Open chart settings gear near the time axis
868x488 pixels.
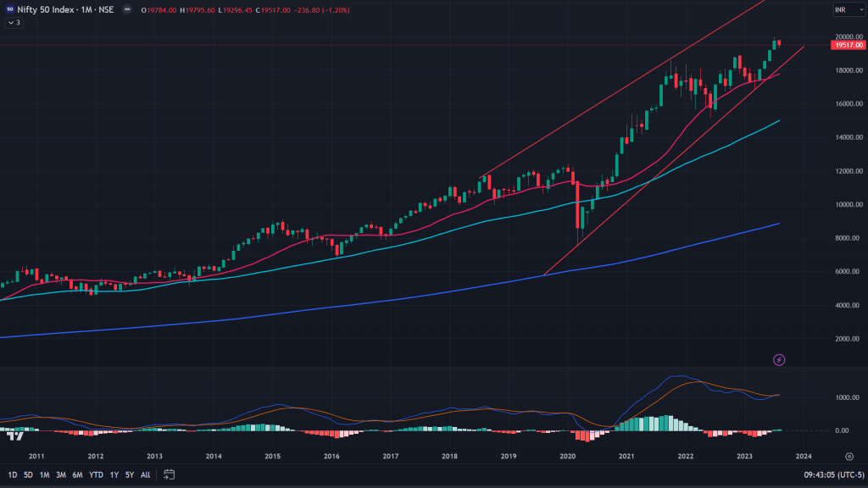pos(849,456)
